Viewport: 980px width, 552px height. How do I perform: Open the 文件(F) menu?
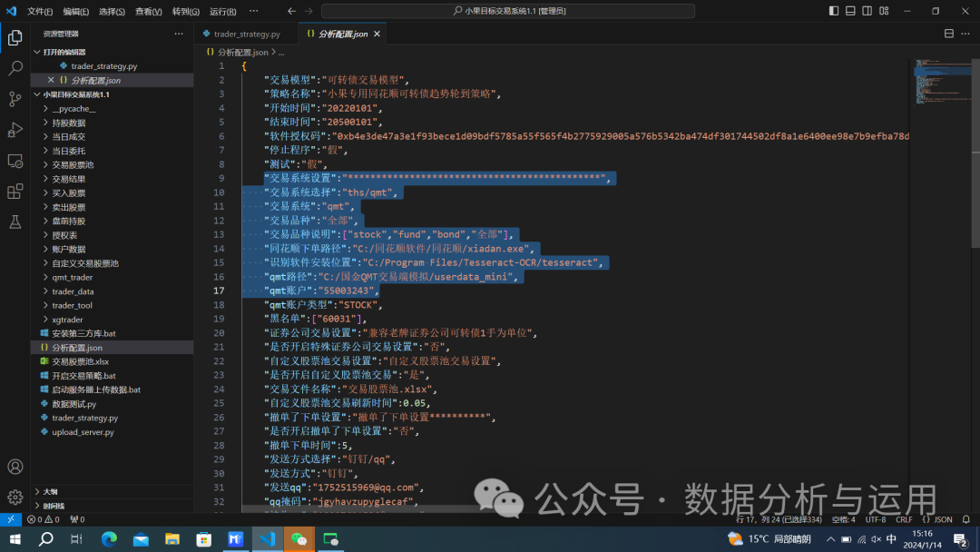[x=40, y=11]
